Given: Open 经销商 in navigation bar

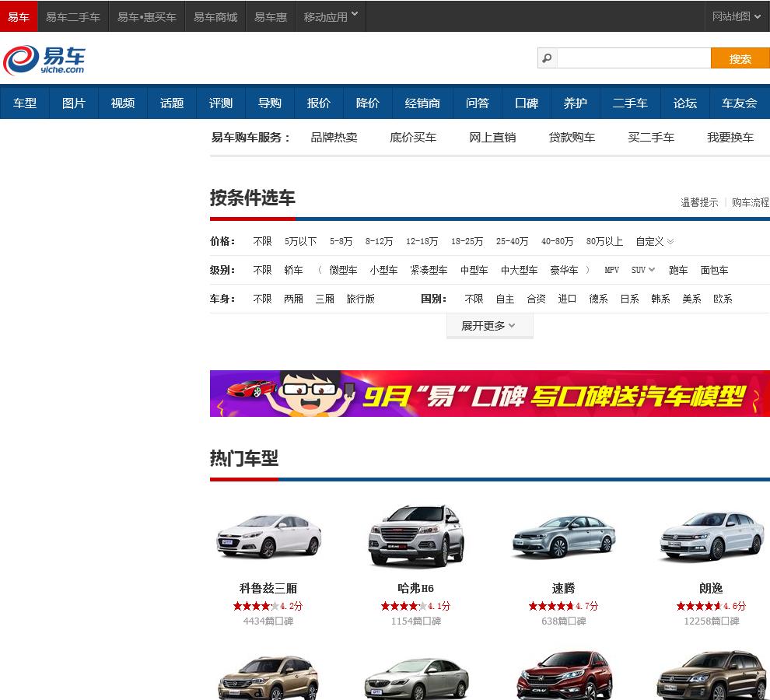Looking at the screenshot, I should point(422,103).
